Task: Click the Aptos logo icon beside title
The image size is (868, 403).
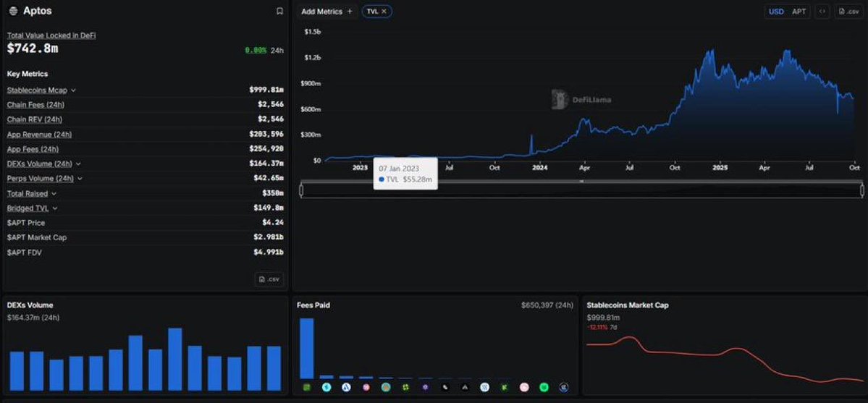Action: [x=13, y=11]
